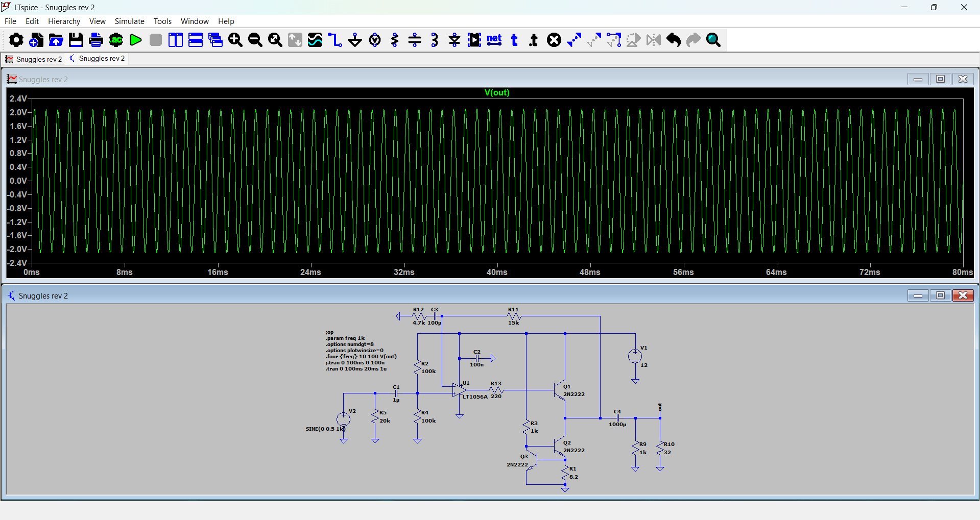Open the Hierarchy menu
The height and width of the screenshot is (520, 980).
click(64, 21)
